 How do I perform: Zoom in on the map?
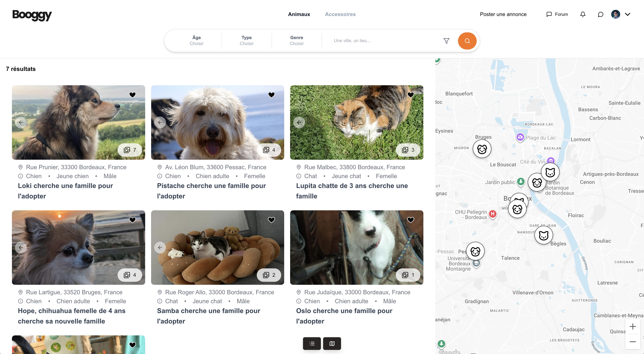coord(633,326)
